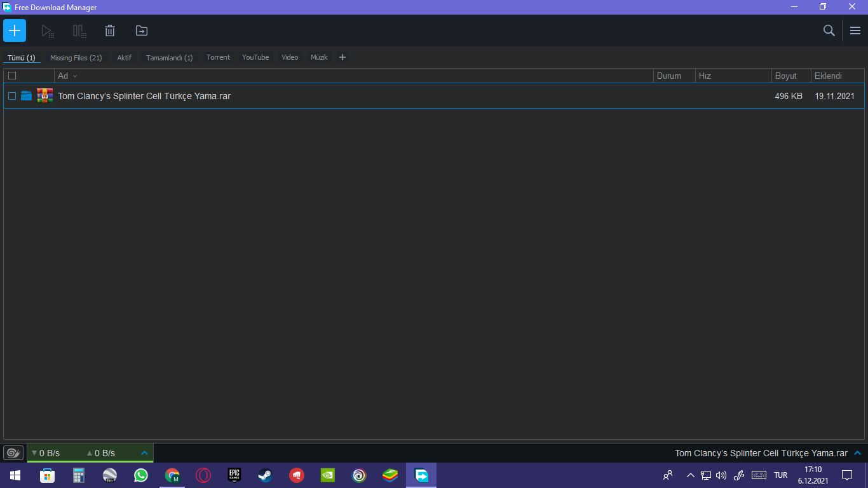Image resolution: width=868 pixels, height=488 pixels.
Task: Select the 'Tom Clancy's Splinter Cell Türkçe Yama.rar' row name
Action: (144, 96)
